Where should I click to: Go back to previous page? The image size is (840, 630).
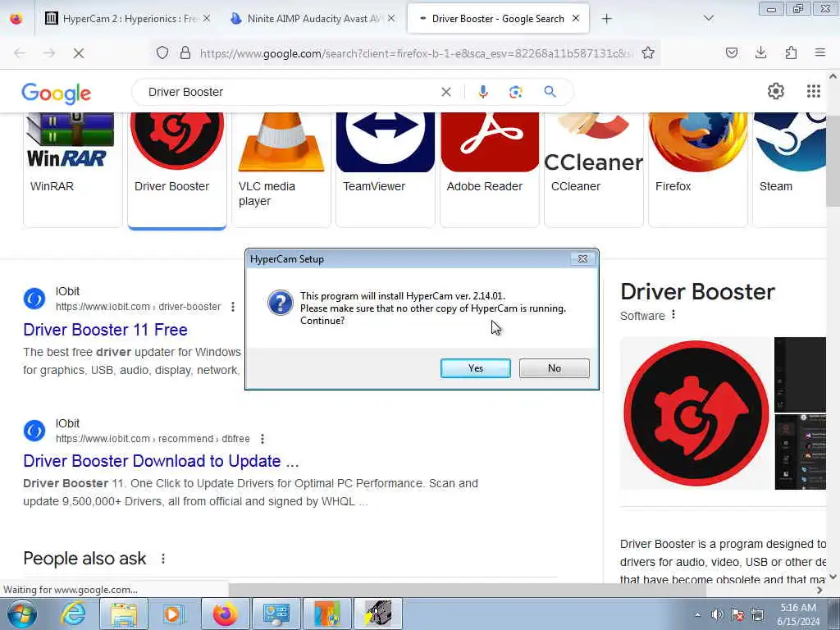point(20,53)
